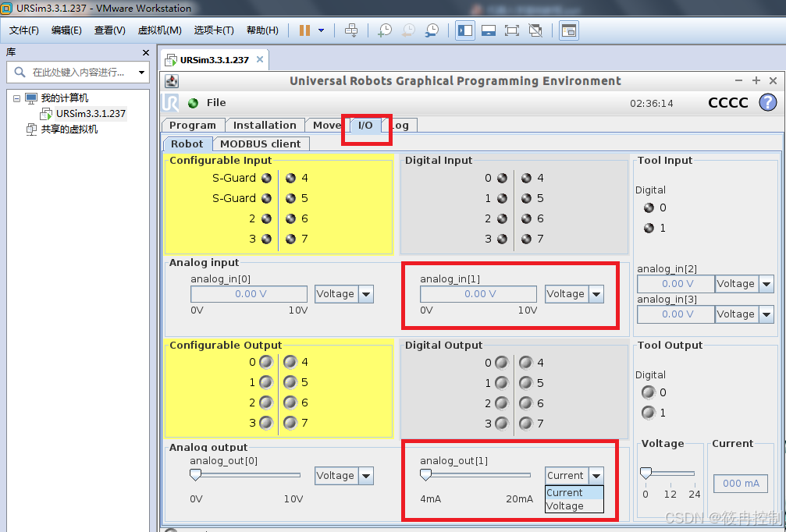Choose Current in analog_out[1] dropdown list
This screenshot has width=786, height=532.
pos(574,493)
